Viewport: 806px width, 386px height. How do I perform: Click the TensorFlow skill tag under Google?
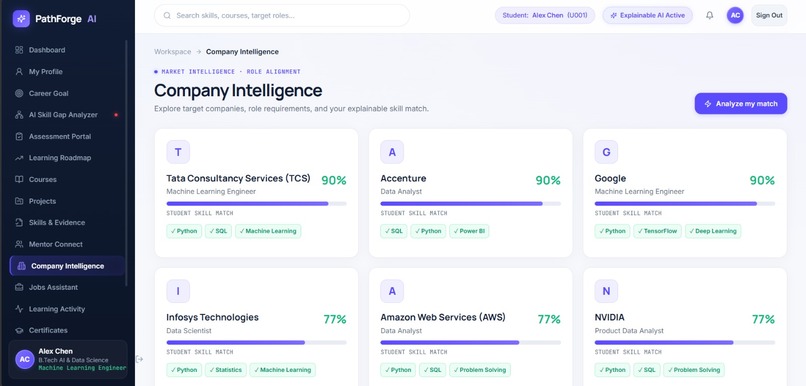[657, 231]
